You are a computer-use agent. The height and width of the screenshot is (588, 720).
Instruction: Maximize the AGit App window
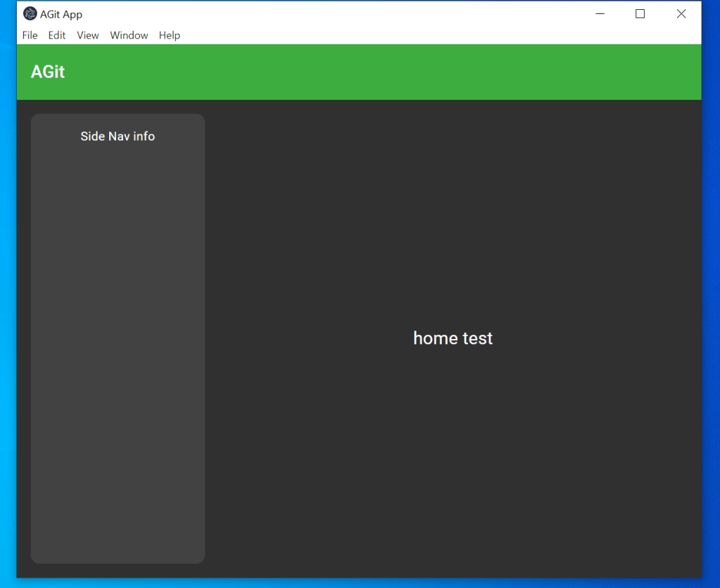[640, 14]
